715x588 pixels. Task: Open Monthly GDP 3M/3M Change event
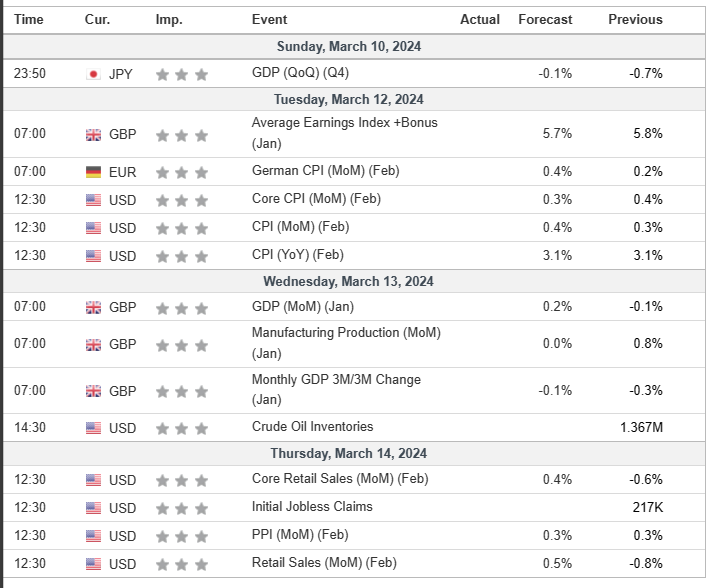pos(336,389)
